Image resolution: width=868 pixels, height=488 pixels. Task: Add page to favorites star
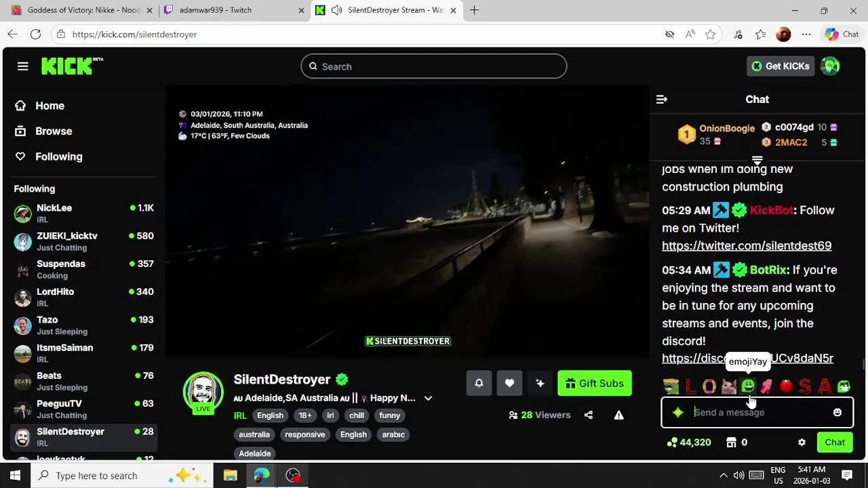pos(710,34)
